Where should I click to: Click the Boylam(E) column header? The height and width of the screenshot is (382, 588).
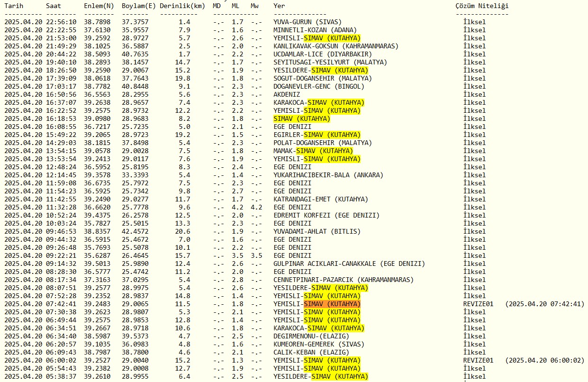[x=138, y=6]
